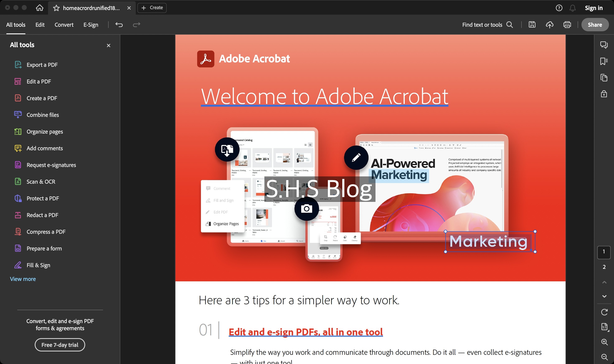Open the page display fit options
The width and height of the screenshot is (614, 364).
605,327
